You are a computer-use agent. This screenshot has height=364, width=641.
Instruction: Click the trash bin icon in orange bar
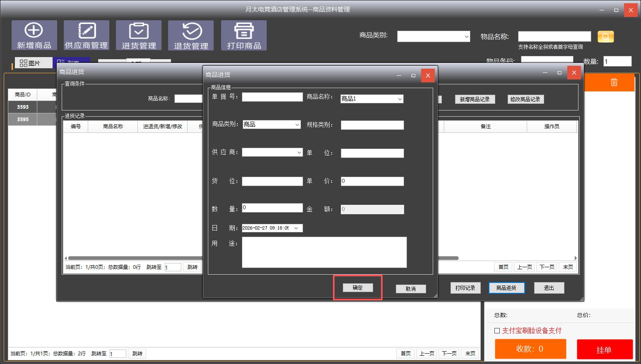tap(614, 82)
